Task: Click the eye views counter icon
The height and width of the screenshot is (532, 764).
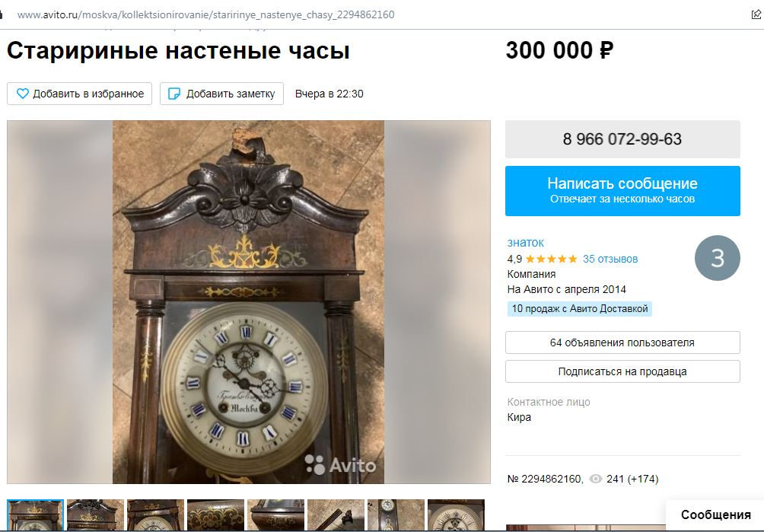Action: (x=595, y=479)
